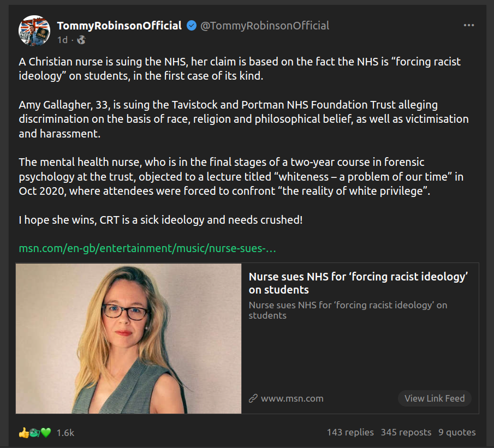Open the TommyRobinsonOfficial display name profile
Viewport: 494px width, 448px height.
pyautogui.click(x=119, y=26)
